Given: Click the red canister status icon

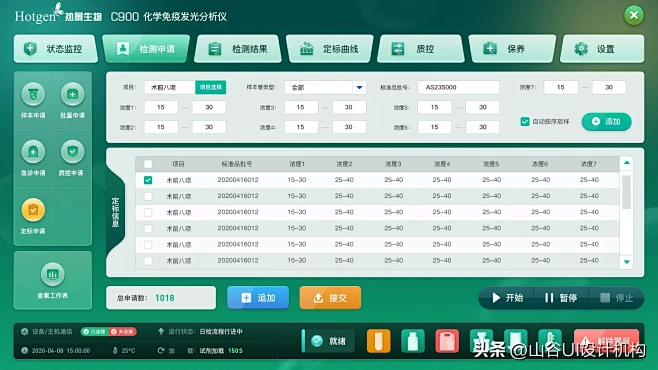Looking at the screenshot, I should (x=447, y=341).
